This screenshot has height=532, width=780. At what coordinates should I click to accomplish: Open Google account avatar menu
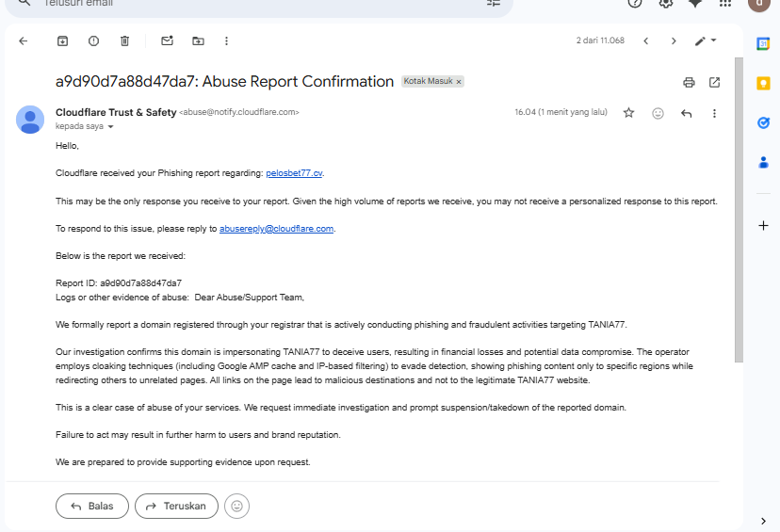pyautogui.click(x=758, y=4)
